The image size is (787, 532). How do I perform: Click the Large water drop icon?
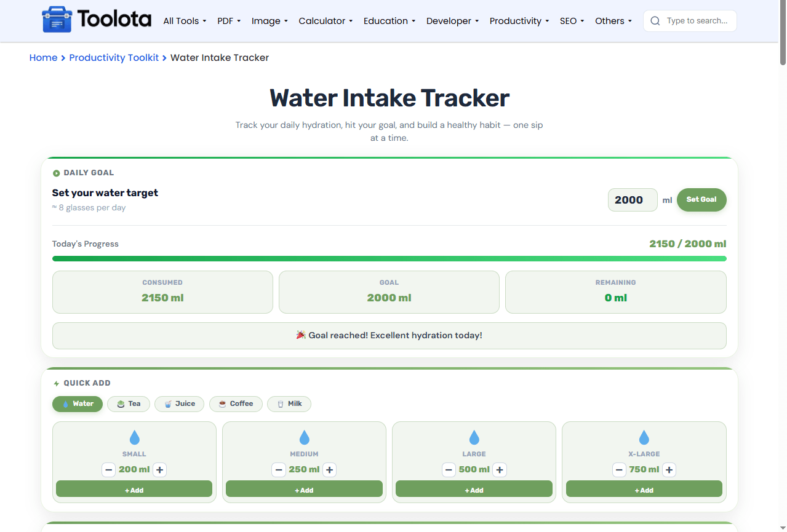[474, 438]
